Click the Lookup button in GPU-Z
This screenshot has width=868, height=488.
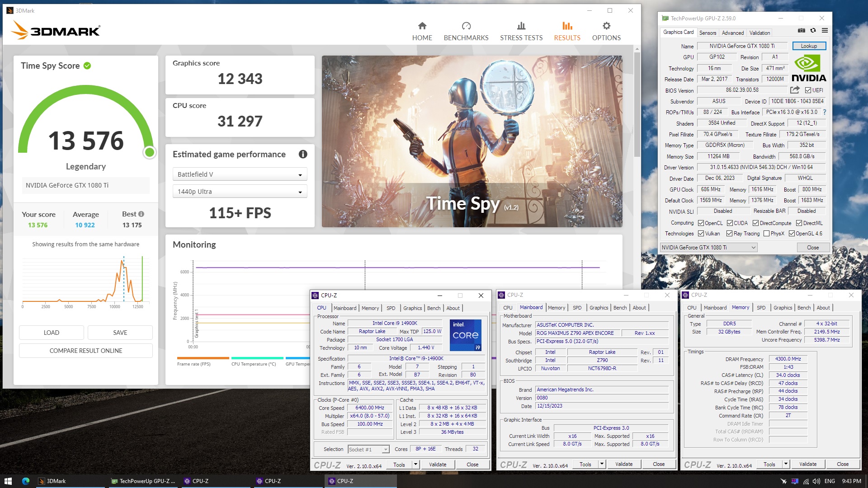809,46
